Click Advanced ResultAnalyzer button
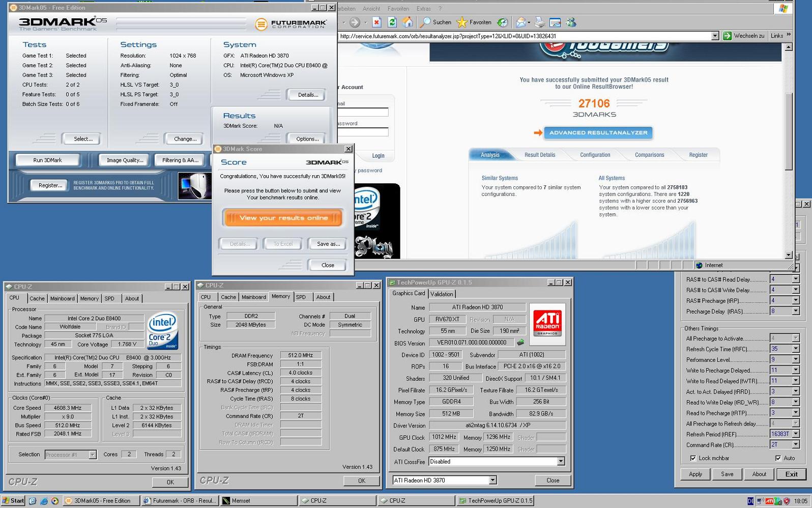The width and height of the screenshot is (812, 508). coord(598,133)
